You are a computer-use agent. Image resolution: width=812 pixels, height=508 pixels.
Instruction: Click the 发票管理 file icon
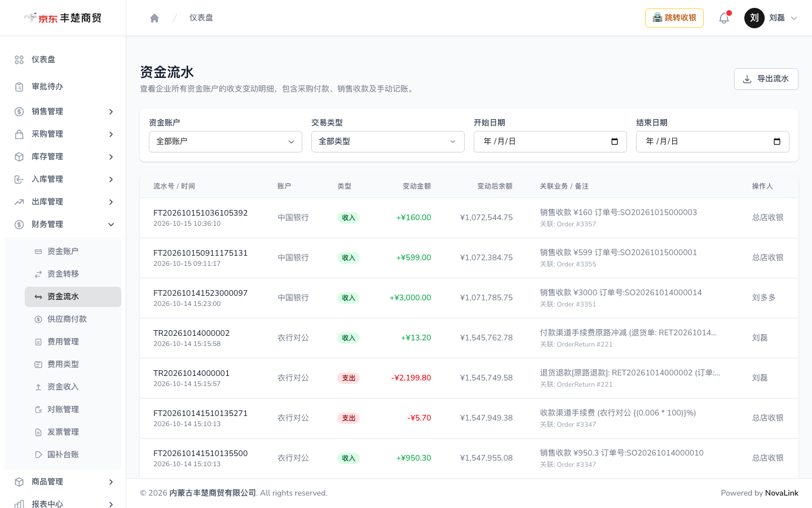tap(38, 432)
